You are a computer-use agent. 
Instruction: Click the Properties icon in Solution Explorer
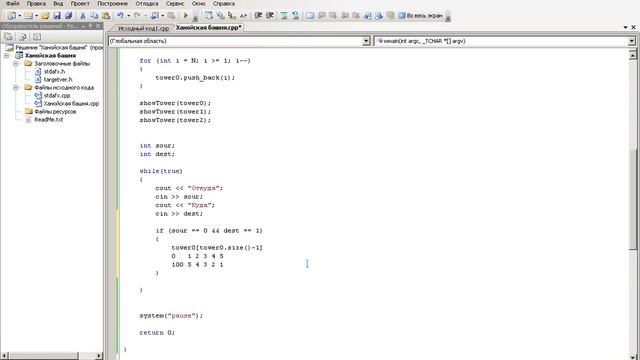coord(8,36)
